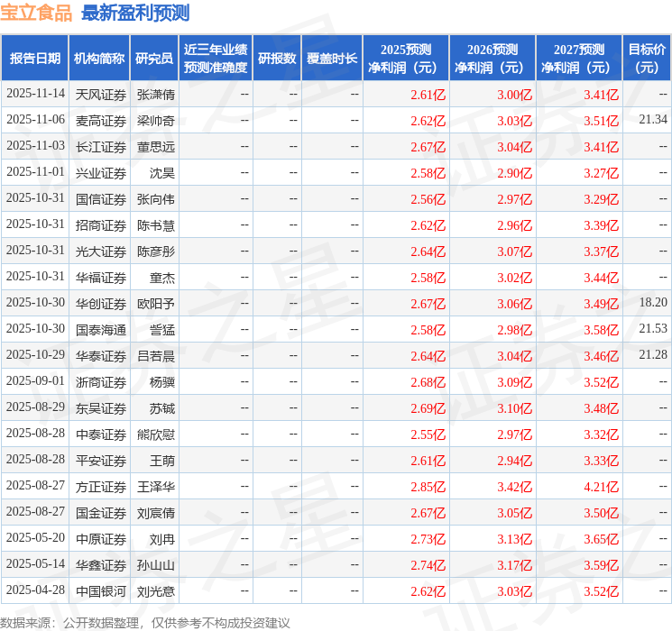Viewport: 672px width, 631px height.
Task: Click analyst name 董思远
Action: 155,147
